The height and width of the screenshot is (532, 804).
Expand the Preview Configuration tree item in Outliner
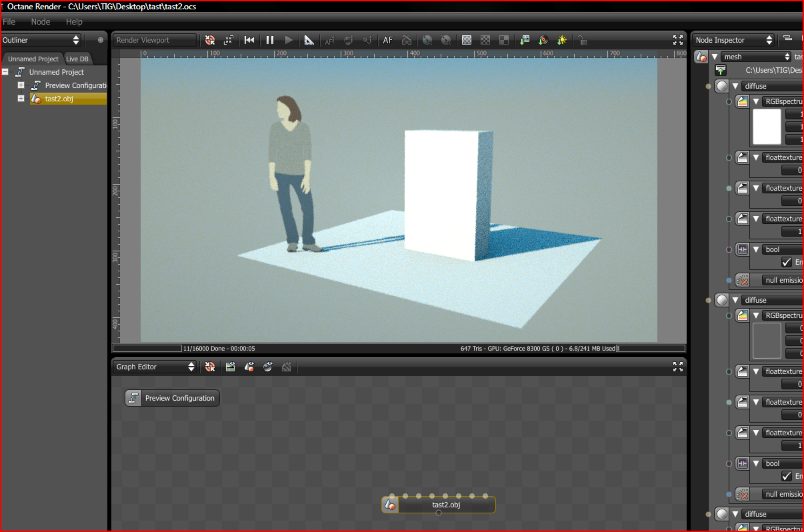tap(21, 85)
